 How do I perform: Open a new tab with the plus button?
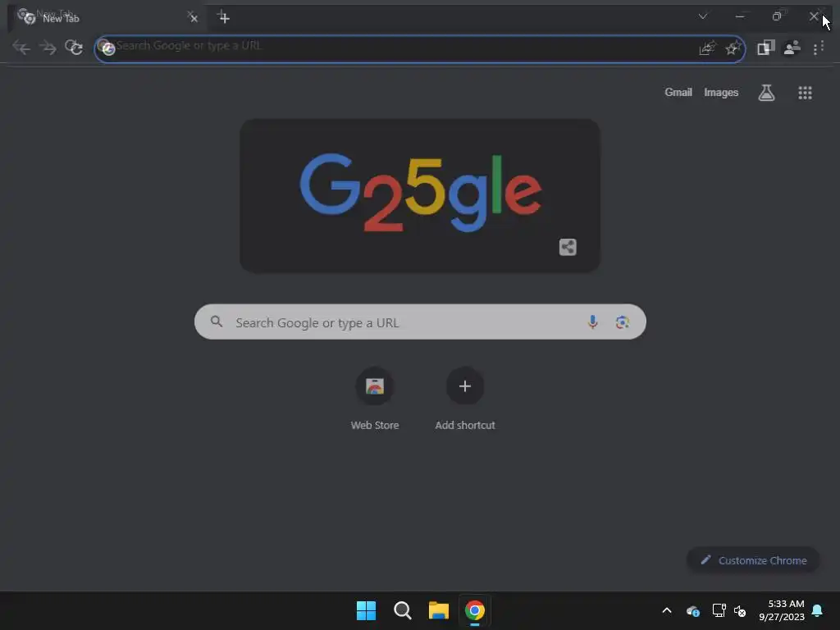tap(224, 18)
